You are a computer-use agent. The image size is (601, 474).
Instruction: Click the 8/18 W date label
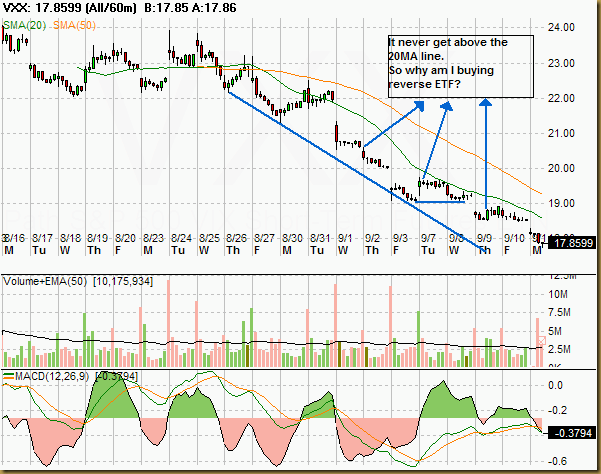[x=70, y=244]
